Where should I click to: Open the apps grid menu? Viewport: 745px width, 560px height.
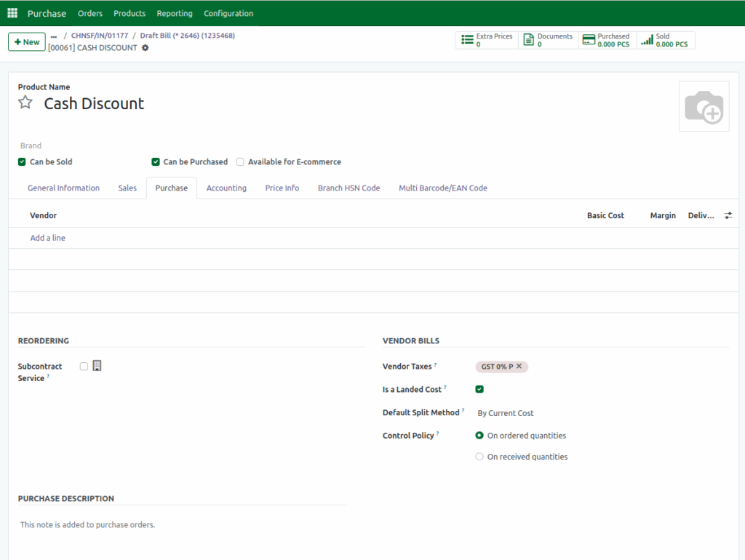click(12, 12)
